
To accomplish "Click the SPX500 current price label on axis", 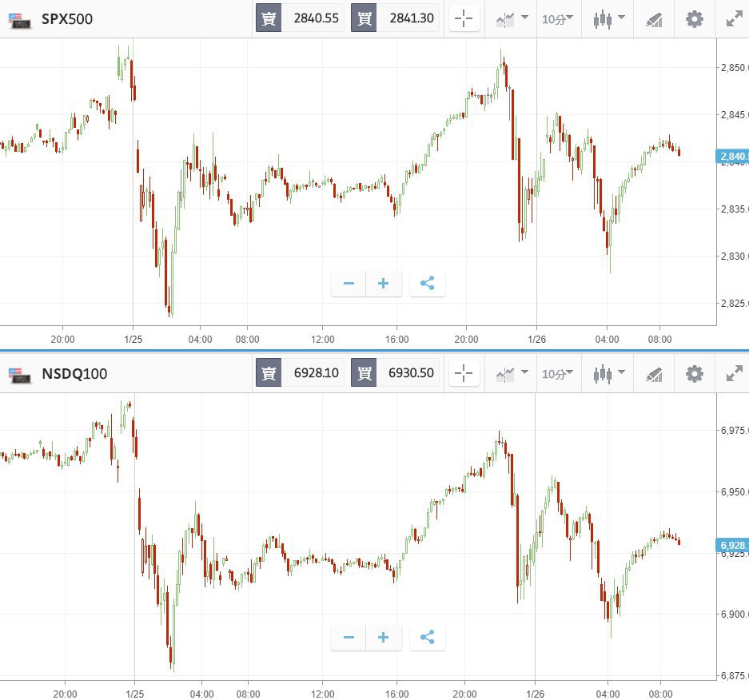I will (x=732, y=156).
